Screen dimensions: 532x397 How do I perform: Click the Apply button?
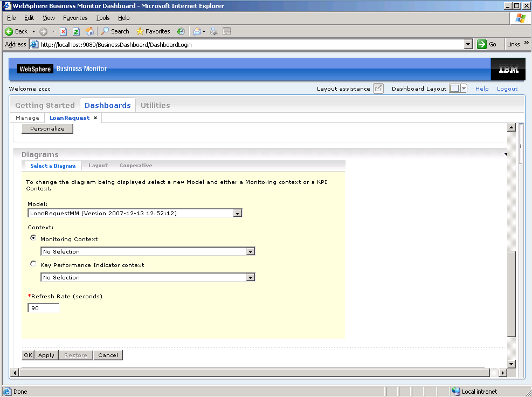click(x=46, y=355)
